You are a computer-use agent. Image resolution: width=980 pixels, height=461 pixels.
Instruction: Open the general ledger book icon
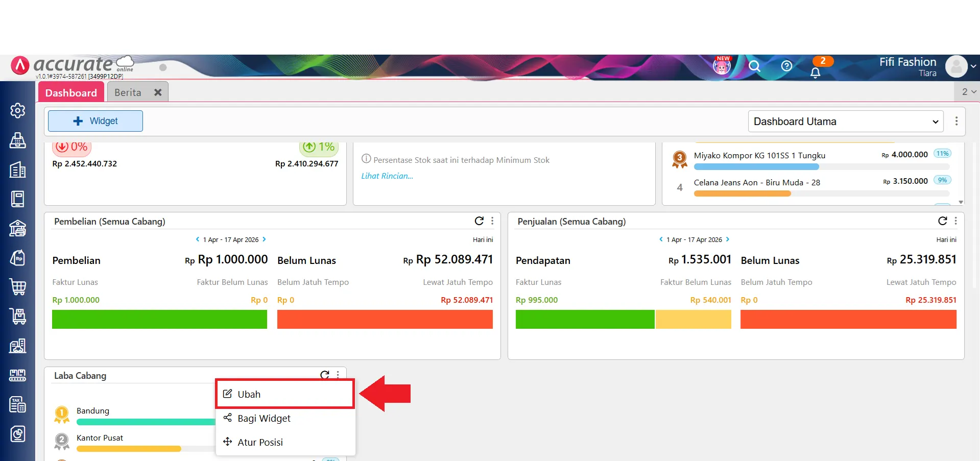coord(18,199)
